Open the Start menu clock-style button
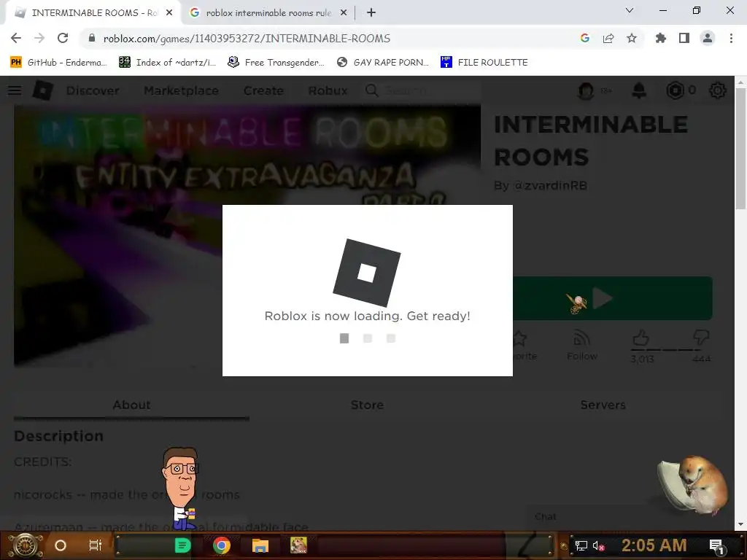Screen dimensions: 747x560 (26, 545)
